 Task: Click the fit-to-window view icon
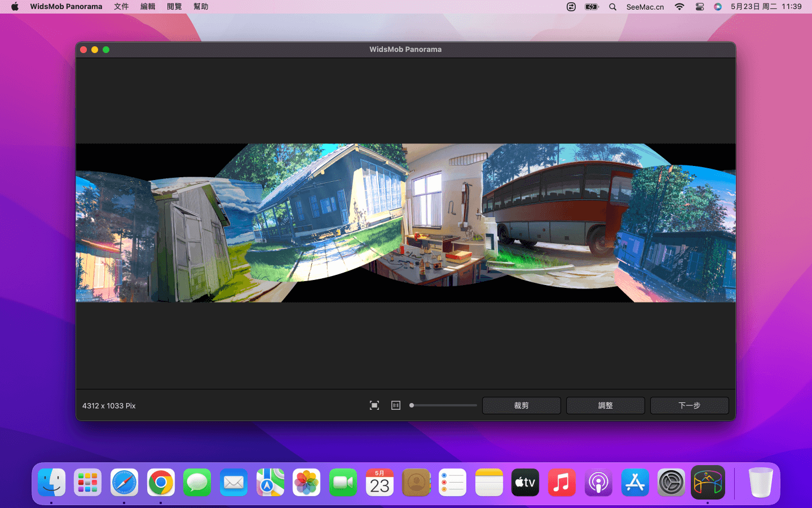point(374,405)
